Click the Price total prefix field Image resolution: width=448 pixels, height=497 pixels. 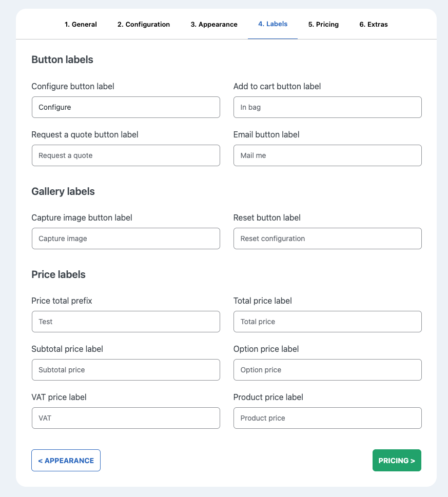click(126, 322)
